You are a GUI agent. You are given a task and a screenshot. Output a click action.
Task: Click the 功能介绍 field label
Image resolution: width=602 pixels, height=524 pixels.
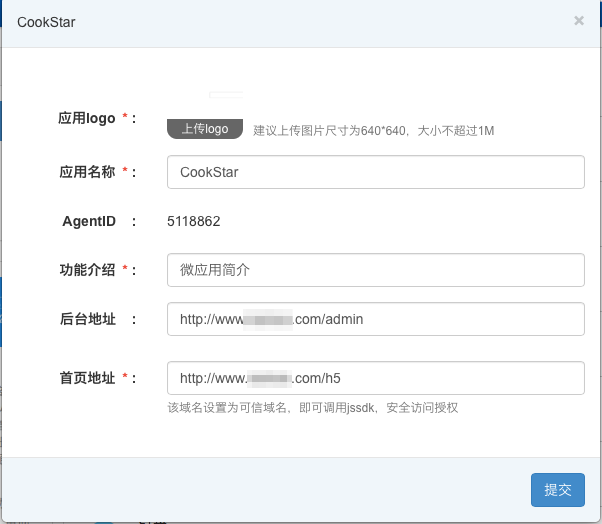click(87, 270)
